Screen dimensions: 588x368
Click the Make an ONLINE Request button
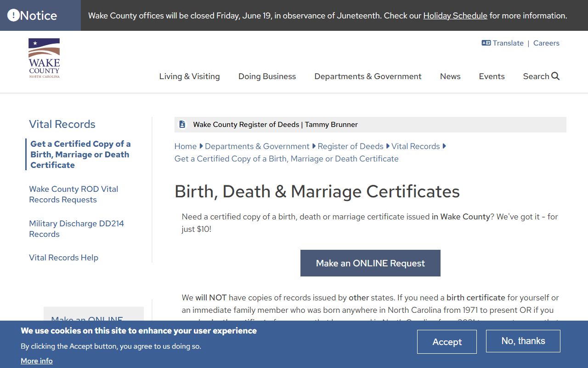point(370,263)
